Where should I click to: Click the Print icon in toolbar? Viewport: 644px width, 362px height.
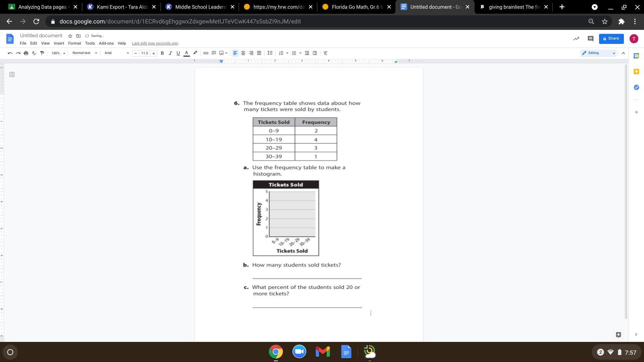pos(26,53)
